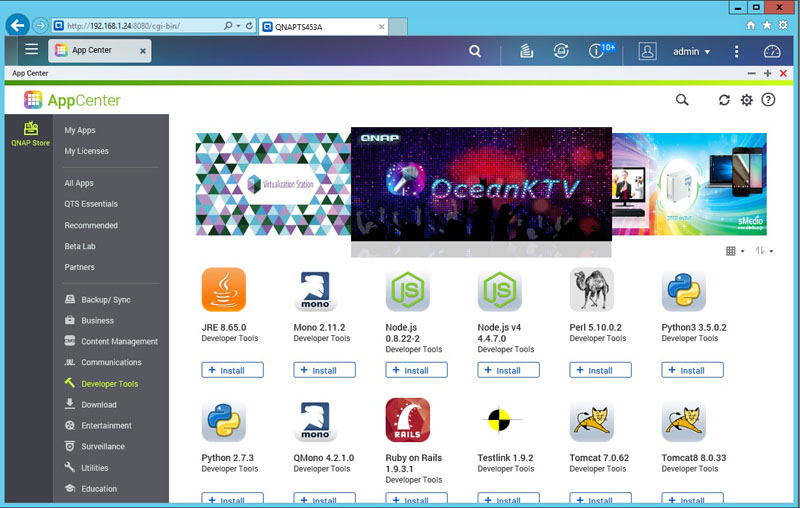Open My Apps in sidebar
The width and height of the screenshot is (800, 508).
80,130
